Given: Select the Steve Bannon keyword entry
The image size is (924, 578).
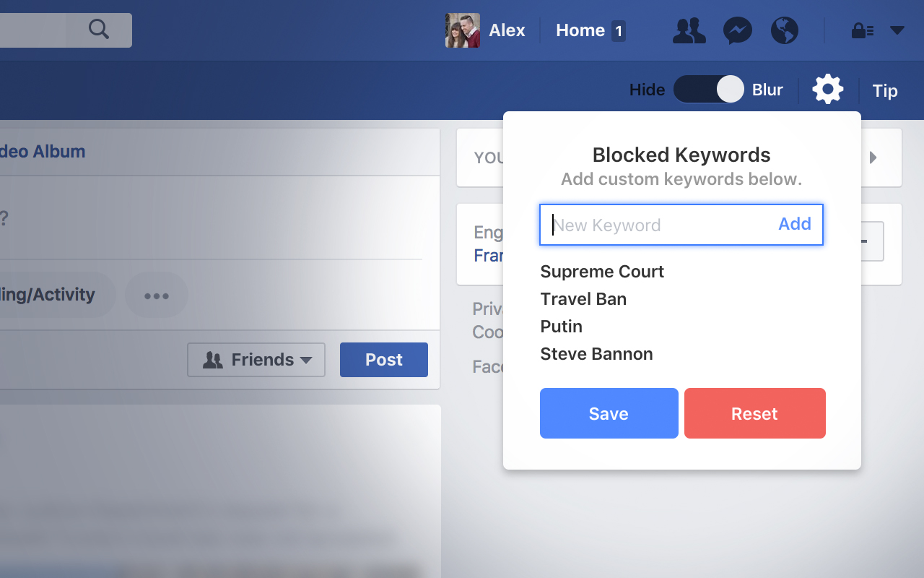Looking at the screenshot, I should (x=596, y=354).
